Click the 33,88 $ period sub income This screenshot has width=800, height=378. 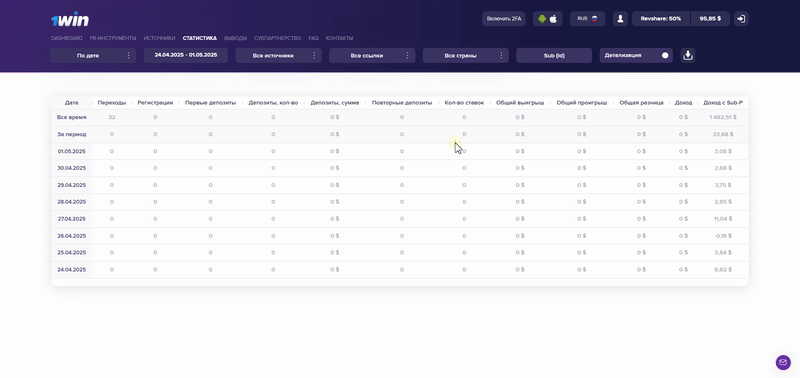point(723,134)
